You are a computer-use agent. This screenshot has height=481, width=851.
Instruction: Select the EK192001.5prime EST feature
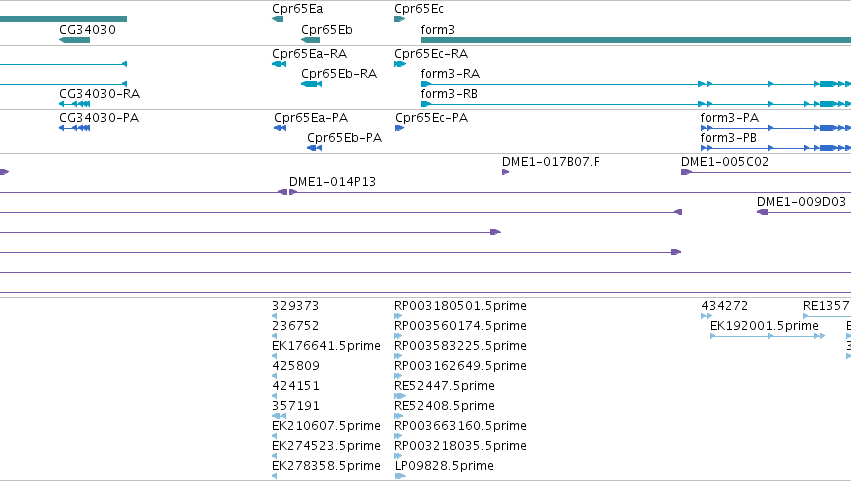[767, 336]
